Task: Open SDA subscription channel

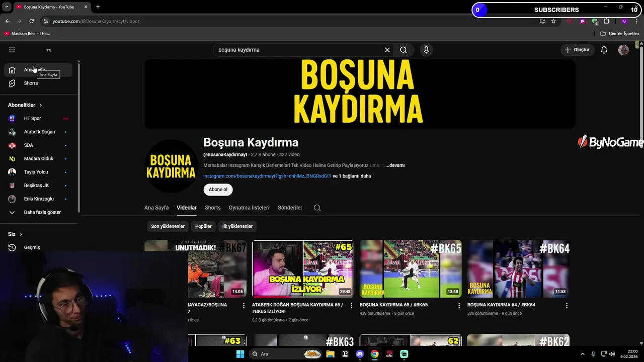Action: 38,145
